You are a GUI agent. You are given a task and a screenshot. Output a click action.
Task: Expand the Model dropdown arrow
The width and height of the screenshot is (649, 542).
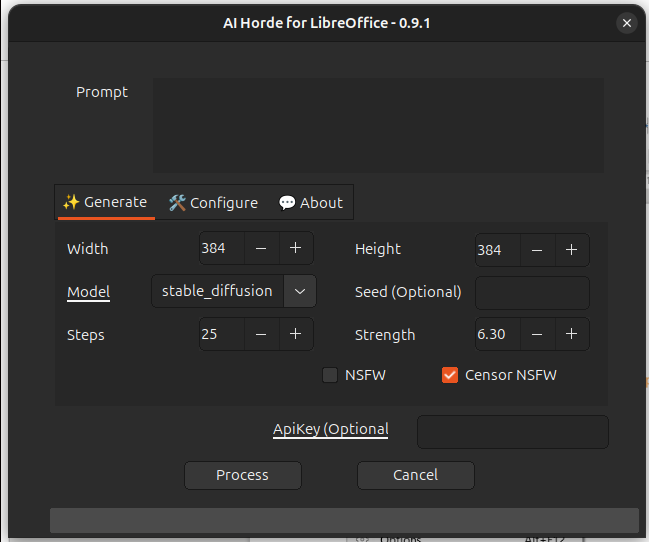coord(300,291)
